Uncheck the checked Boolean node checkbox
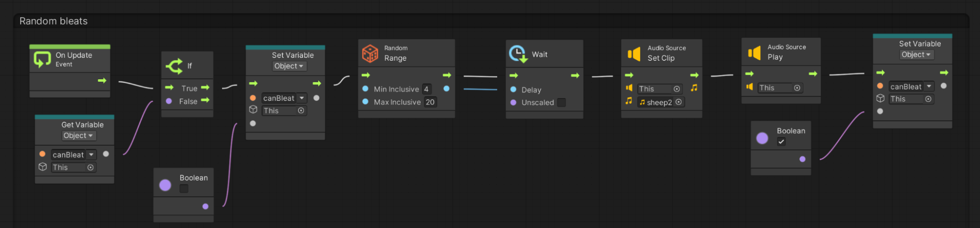Image resolution: width=980 pixels, height=228 pixels. pyautogui.click(x=781, y=142)
